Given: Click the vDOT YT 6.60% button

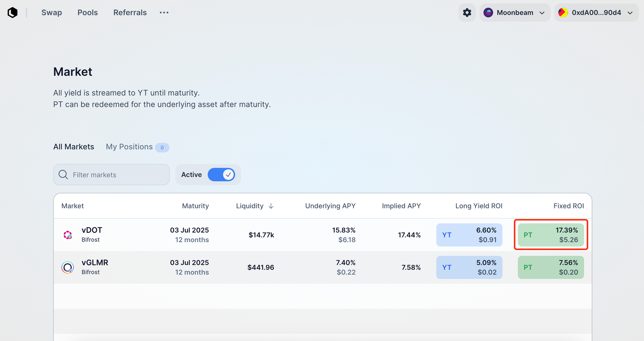Looking at the screenshot, I should pyautogui.click(x=469, y=235).
